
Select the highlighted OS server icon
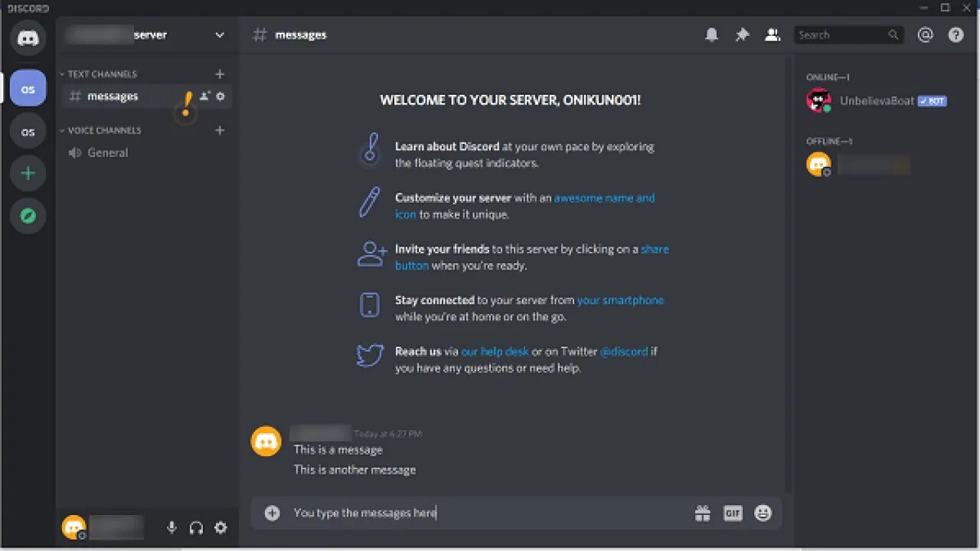28,90
